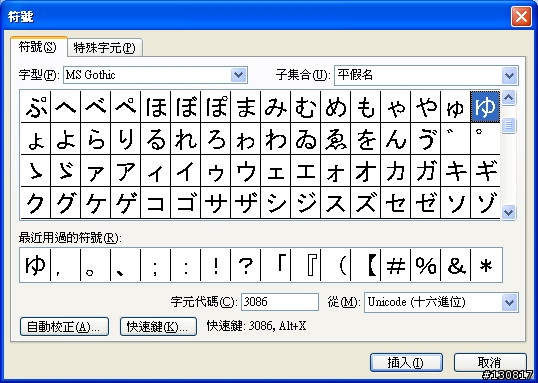
Task: Choose the れ character in the grid
Action: click(x=186, y=139)
